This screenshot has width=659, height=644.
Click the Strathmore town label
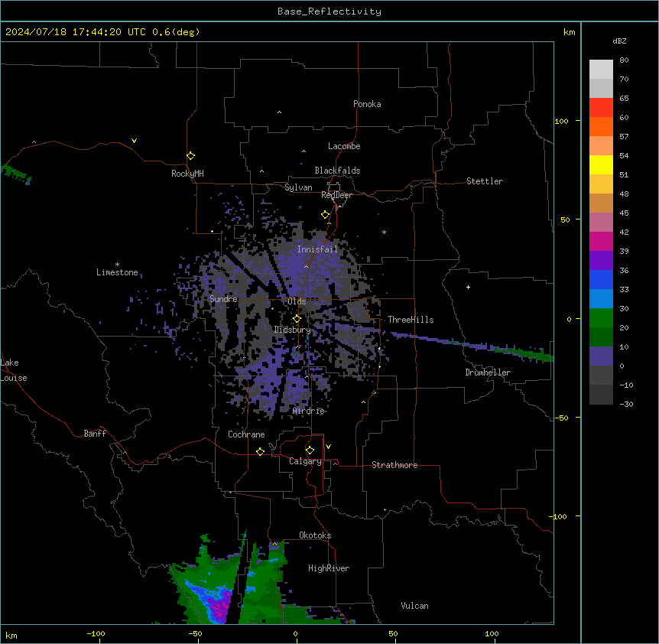(x=394, y=465)
